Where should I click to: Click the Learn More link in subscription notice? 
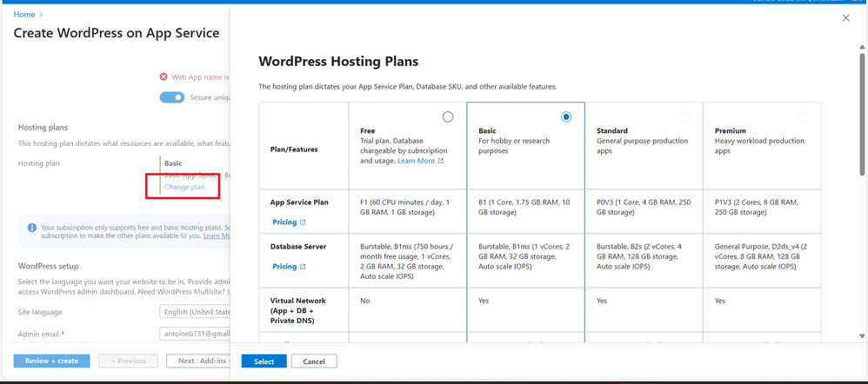217,235
